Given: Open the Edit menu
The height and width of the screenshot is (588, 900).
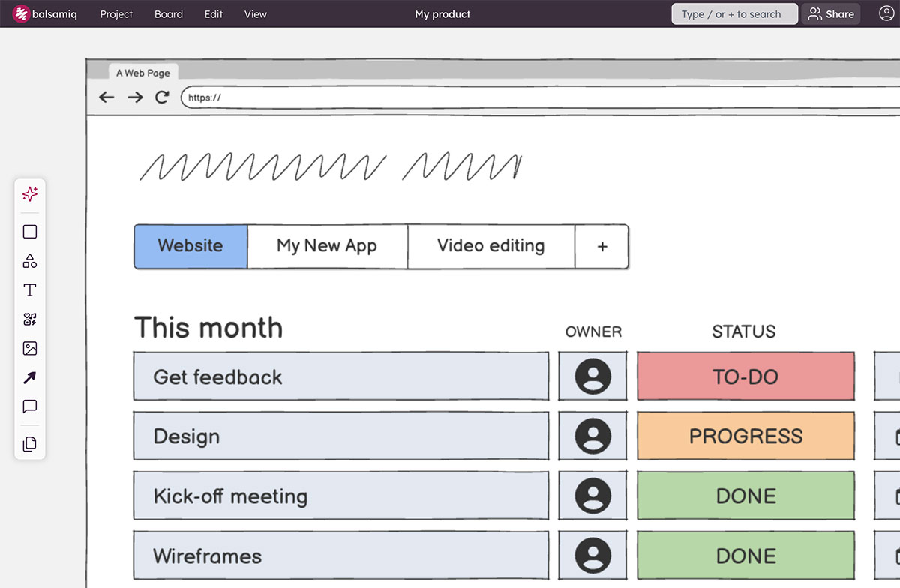Looking at the screenshot, I should click(x=213, y=13).
